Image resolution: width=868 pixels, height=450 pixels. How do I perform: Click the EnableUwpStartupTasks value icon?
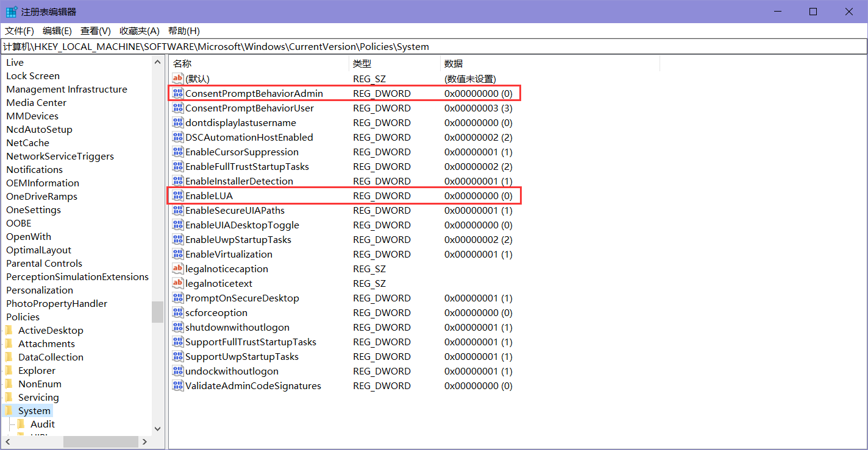tap(177, 239)
